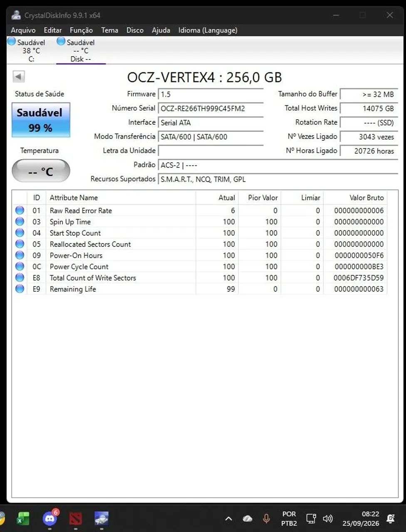Click status orb for Spin Up Time
The image size is (406, 532).
point(20,222)
